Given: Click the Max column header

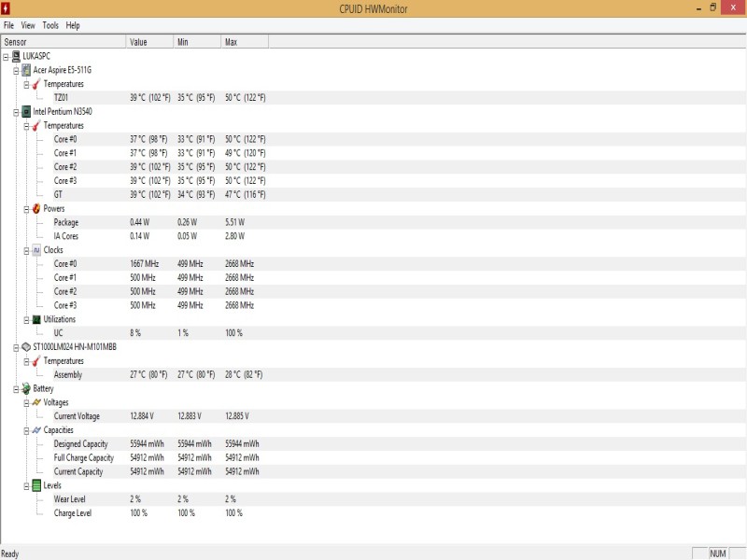Looking at the screenshot, I should 245,42.
